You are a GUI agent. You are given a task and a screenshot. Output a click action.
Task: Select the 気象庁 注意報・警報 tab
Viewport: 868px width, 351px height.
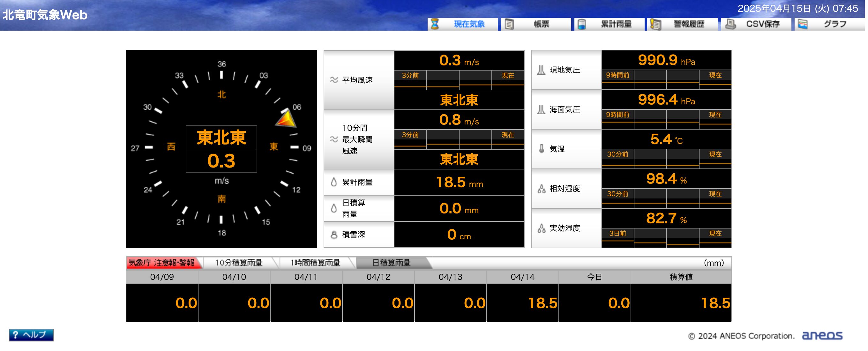tap(163, 263)
